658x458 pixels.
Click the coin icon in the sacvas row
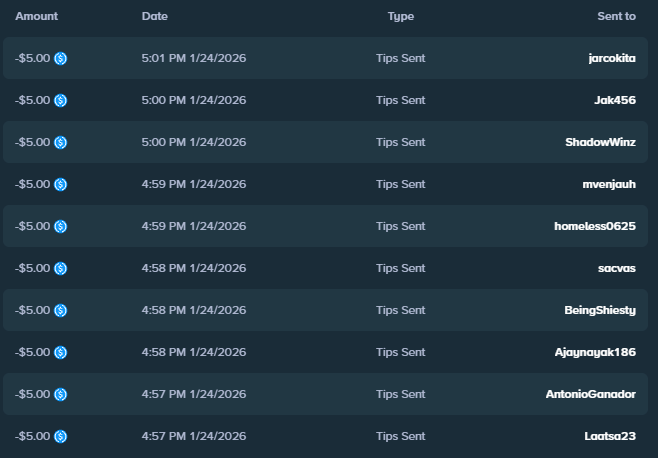click(60, 268)
